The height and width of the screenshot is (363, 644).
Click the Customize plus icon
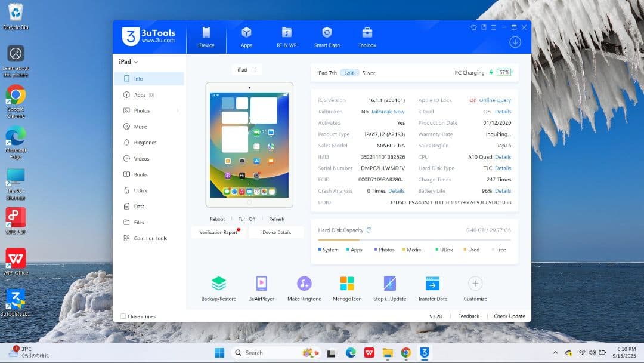click(x=475, y=284)
